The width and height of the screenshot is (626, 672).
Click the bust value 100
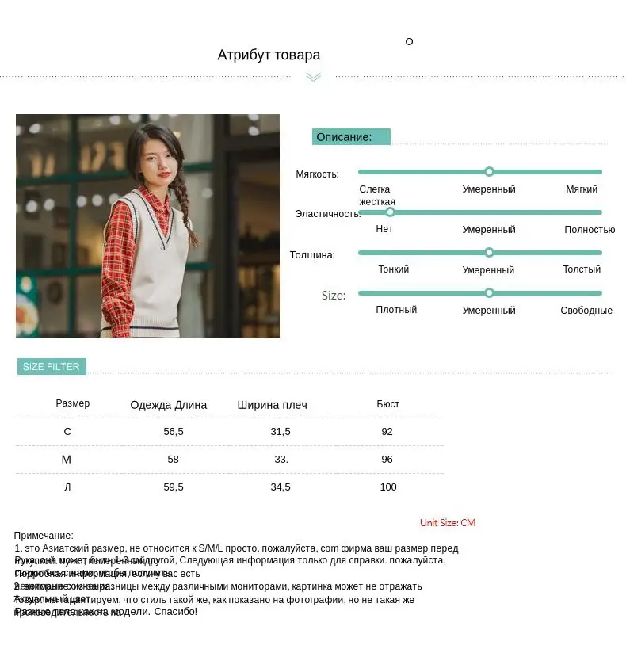pos(388,487)
